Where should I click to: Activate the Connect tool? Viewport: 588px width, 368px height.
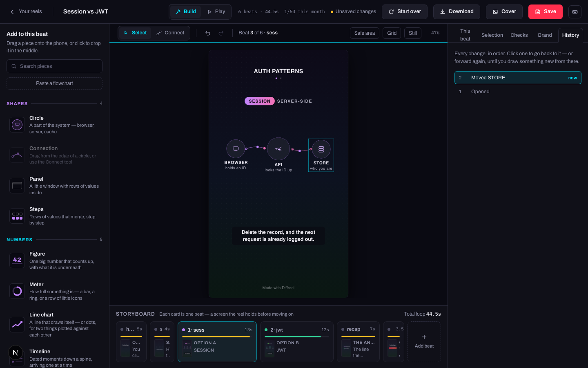tap(171, 33)
